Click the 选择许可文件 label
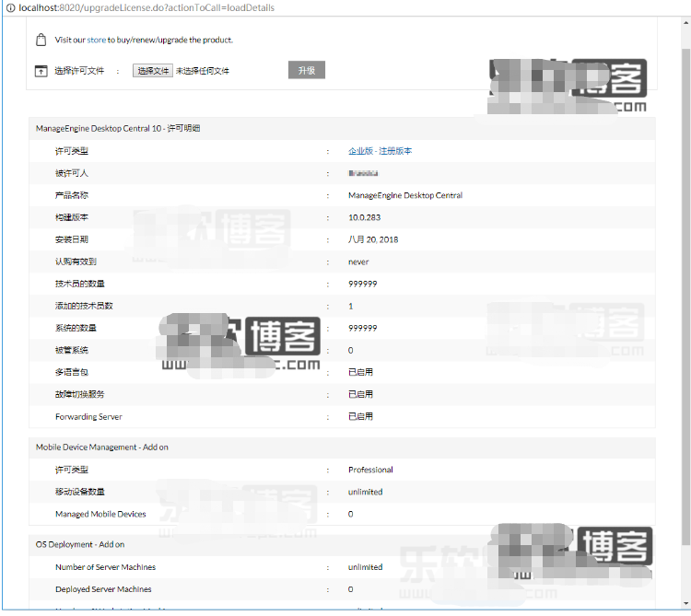 click(x=79, y=71)
